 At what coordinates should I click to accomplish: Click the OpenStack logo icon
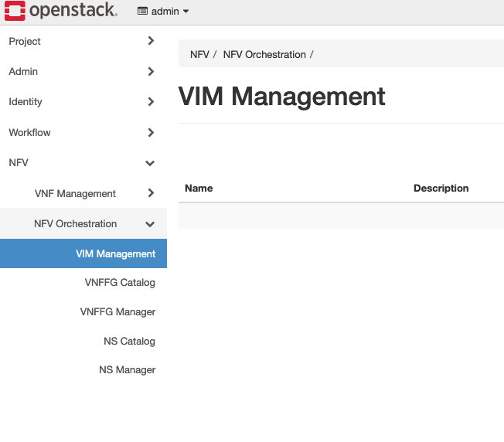point(15,11)
